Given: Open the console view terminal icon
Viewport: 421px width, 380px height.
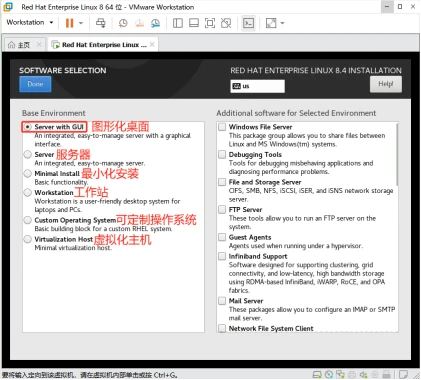Looking at the screenshot, I should [248, 23].
